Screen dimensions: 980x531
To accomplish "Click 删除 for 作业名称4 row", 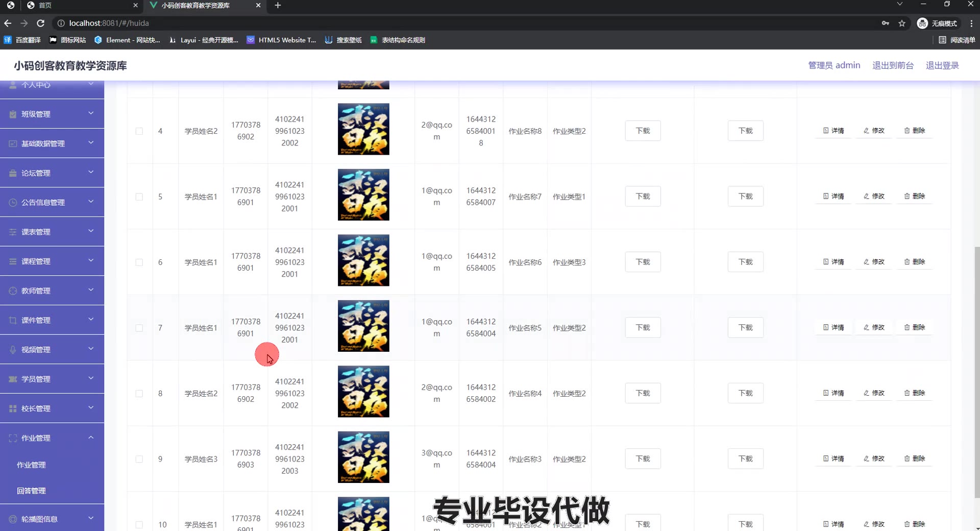I will (x=915, y=393).
